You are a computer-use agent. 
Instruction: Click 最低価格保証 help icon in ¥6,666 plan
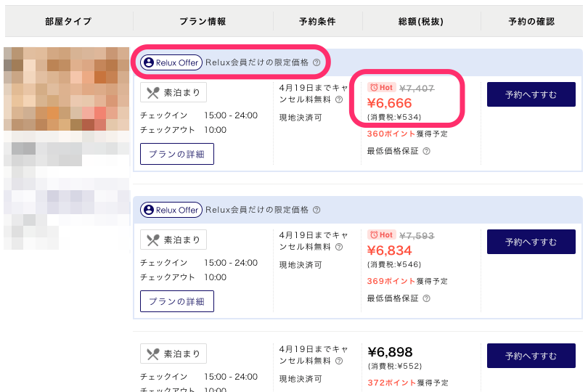[426, 151]
